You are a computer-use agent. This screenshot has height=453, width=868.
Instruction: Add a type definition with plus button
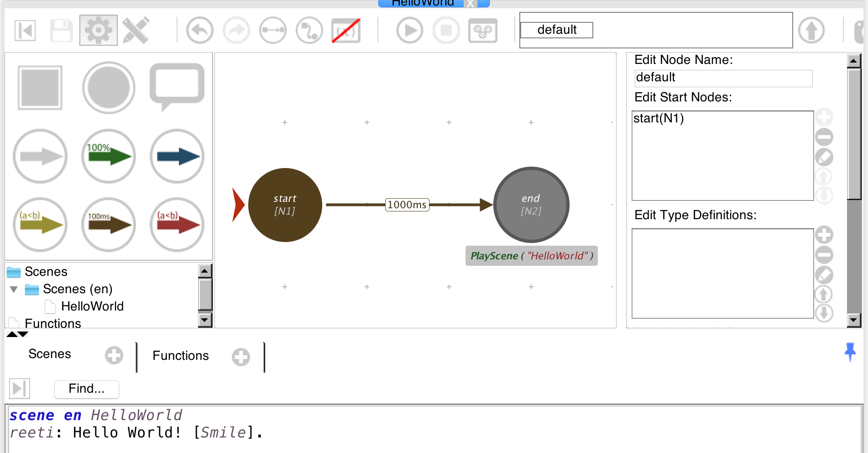click(x=824, y=235)
